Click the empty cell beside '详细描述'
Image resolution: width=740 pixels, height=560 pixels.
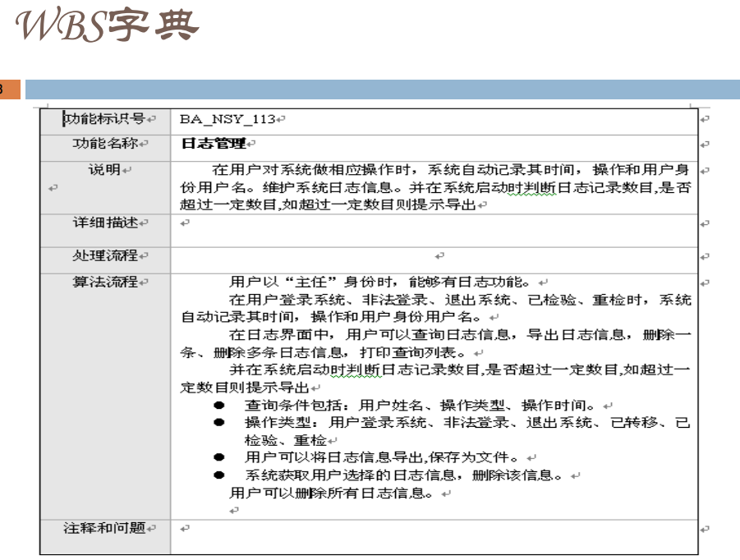pyautogui.click(x=434, y=231)
